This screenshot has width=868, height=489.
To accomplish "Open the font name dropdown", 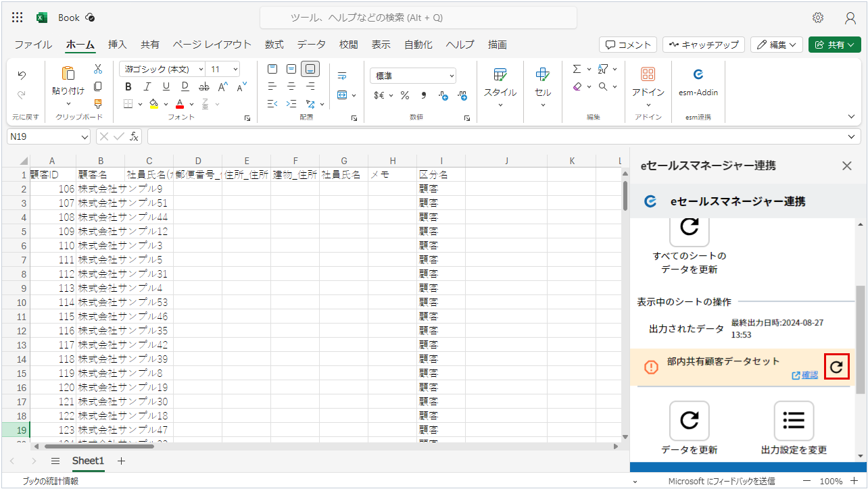I will (200, 70).
